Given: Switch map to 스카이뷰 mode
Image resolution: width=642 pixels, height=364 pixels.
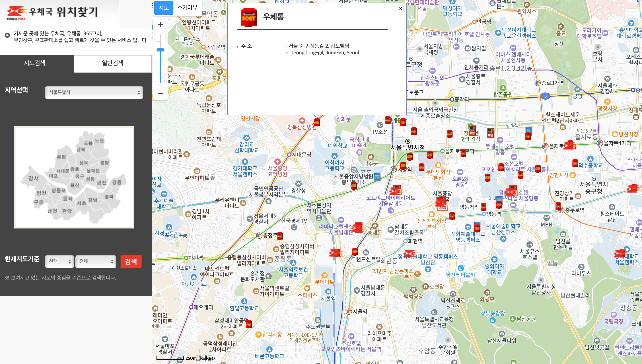Looking at the screenshot, I should (187, 8).
